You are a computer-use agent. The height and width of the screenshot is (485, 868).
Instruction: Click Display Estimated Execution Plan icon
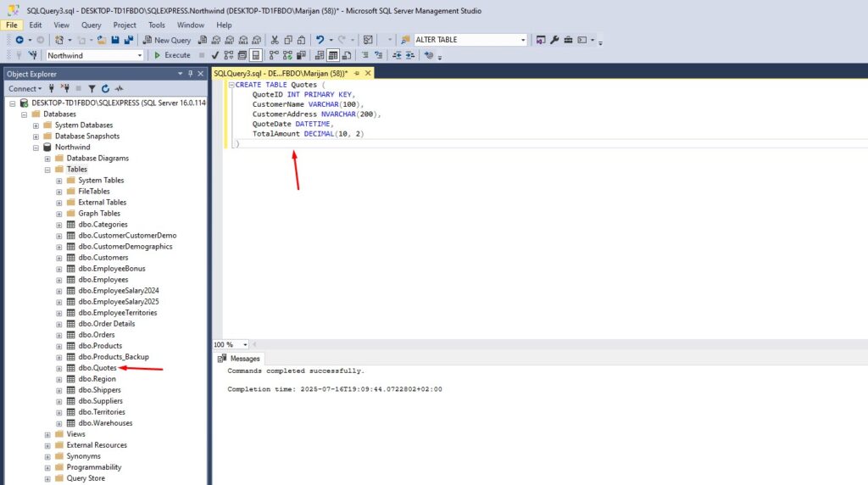pos(229,55)
